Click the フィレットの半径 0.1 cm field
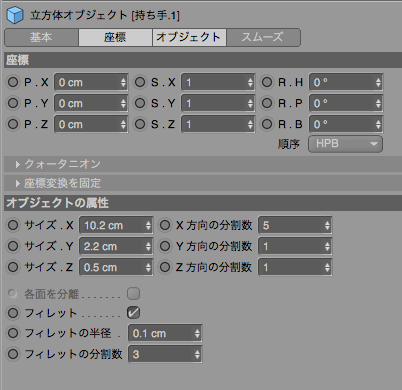402x390 pixels. point(165,333)
